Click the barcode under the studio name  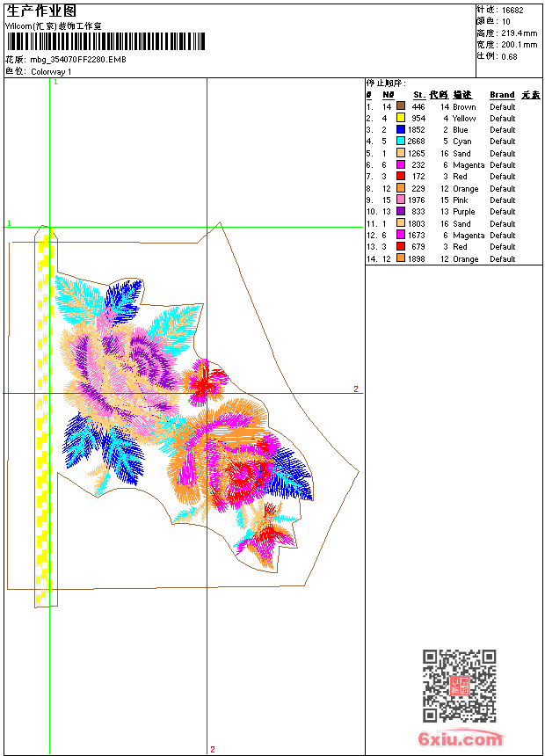coord(105,41)
